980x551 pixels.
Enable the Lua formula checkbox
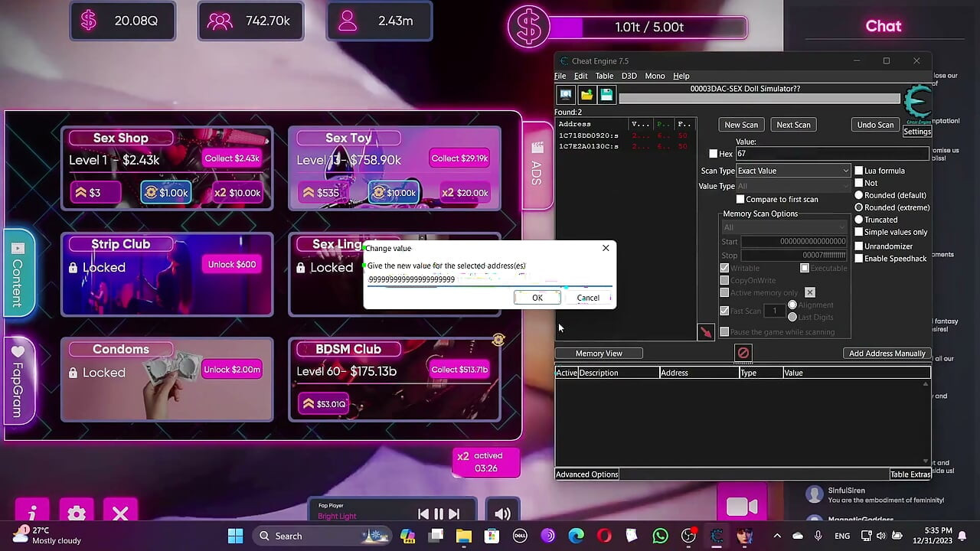[859, 171]
